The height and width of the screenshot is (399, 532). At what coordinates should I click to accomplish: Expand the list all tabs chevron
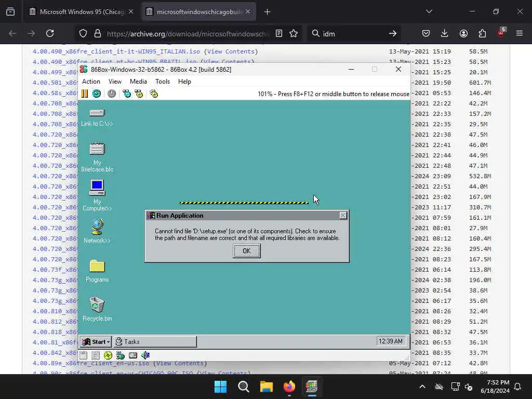pyautogui.click(x=429, y=11)
